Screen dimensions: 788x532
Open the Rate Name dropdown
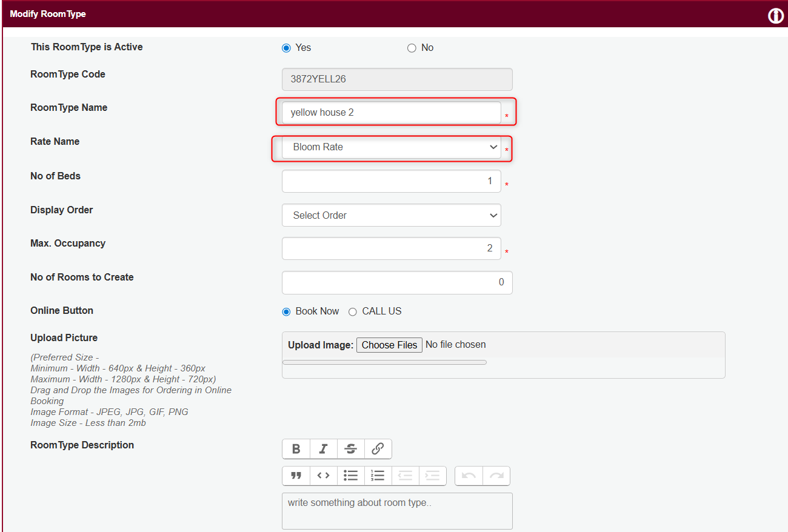tap(392, 147)
